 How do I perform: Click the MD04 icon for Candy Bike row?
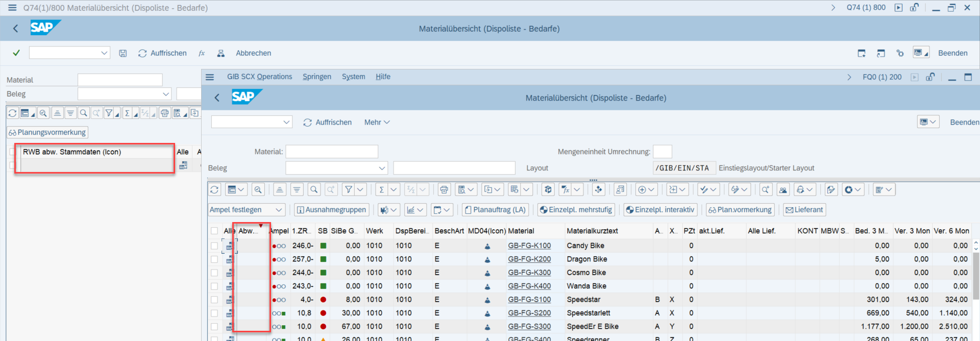487,246
